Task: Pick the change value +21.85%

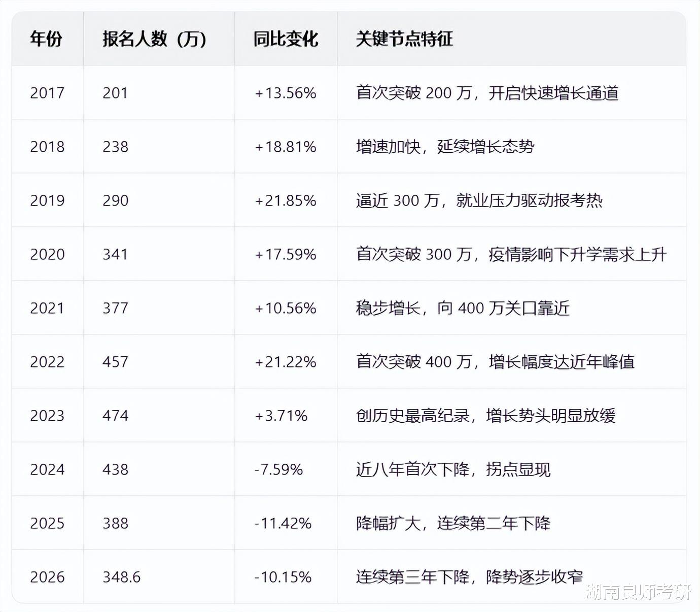Action: click(x=286, y=200)
